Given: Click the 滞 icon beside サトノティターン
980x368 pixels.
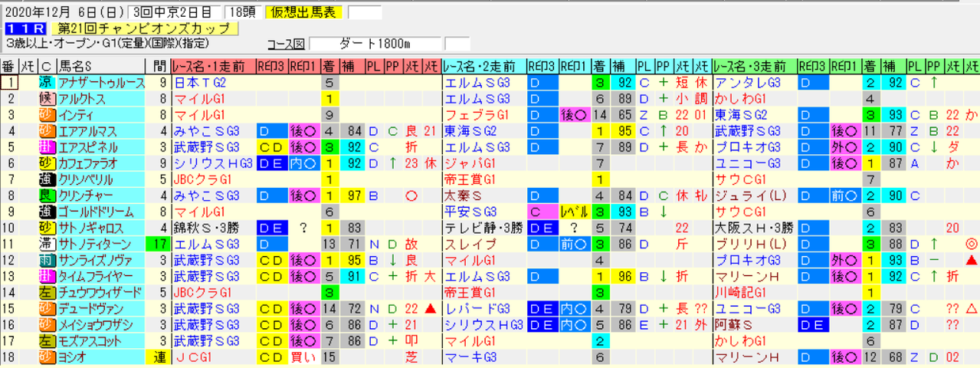Looking at the screenshot, I should 46,244.
